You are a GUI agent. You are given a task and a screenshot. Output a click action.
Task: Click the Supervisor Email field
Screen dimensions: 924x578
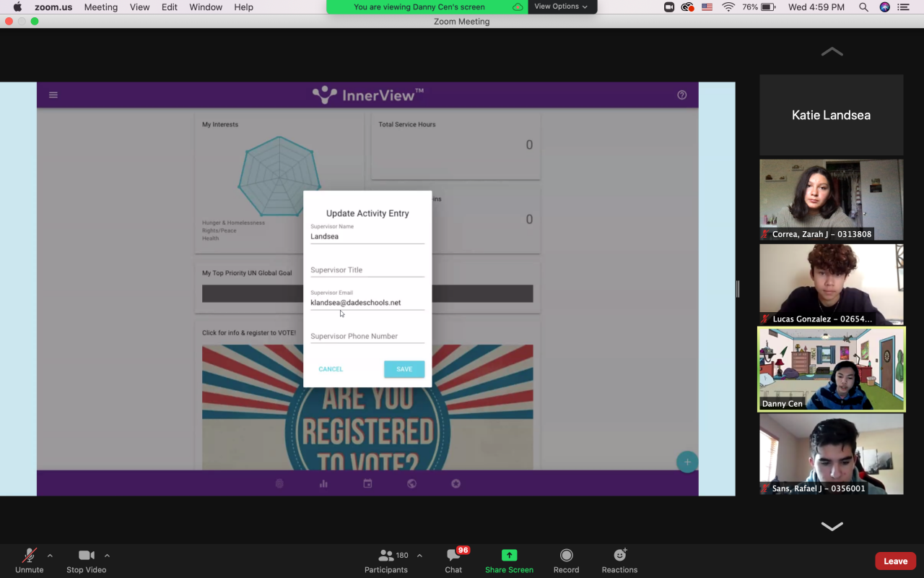tap(367, 303)
